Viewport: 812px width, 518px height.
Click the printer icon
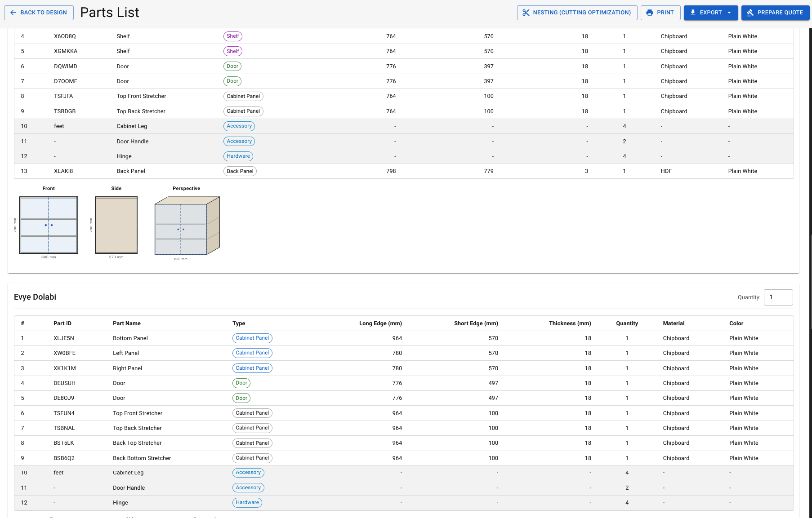click(650, 13)
